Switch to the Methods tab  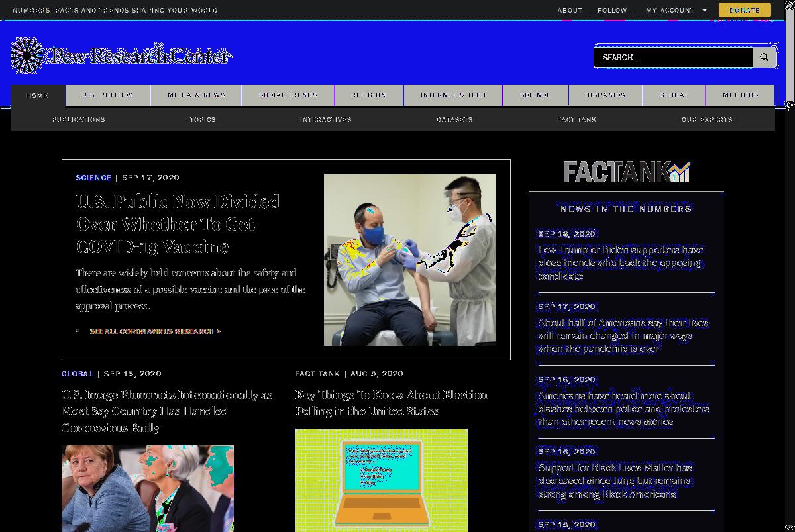[x=741, y=95]
